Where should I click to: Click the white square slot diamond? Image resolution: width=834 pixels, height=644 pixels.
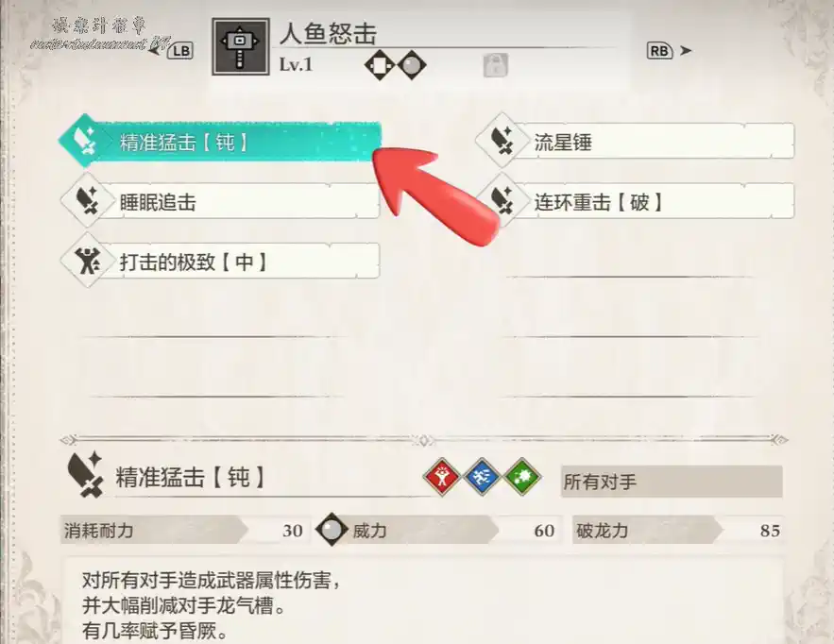380,65
